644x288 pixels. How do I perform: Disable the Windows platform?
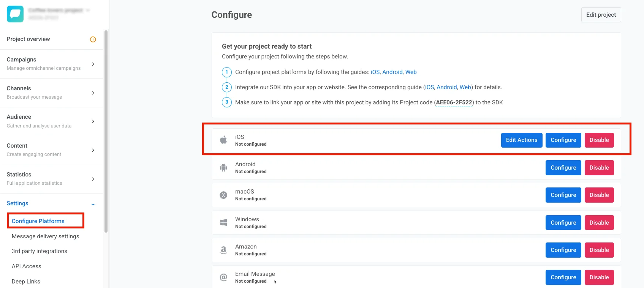tap(599, 223)
